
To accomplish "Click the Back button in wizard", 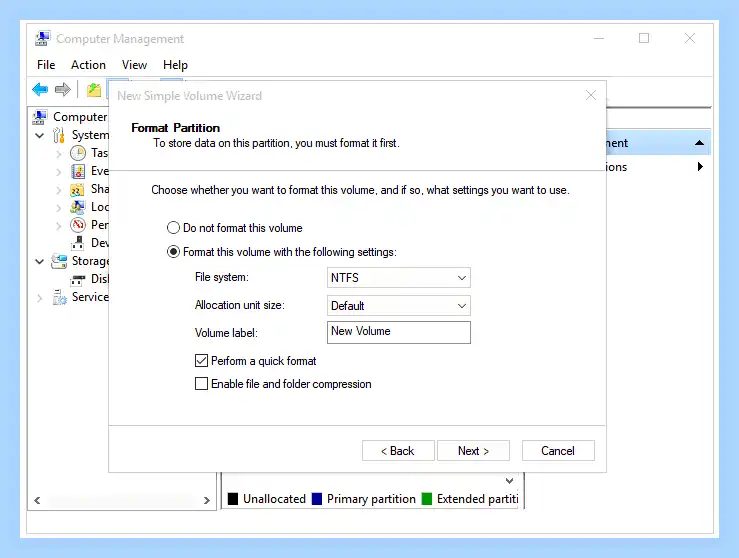I will 398,451.
